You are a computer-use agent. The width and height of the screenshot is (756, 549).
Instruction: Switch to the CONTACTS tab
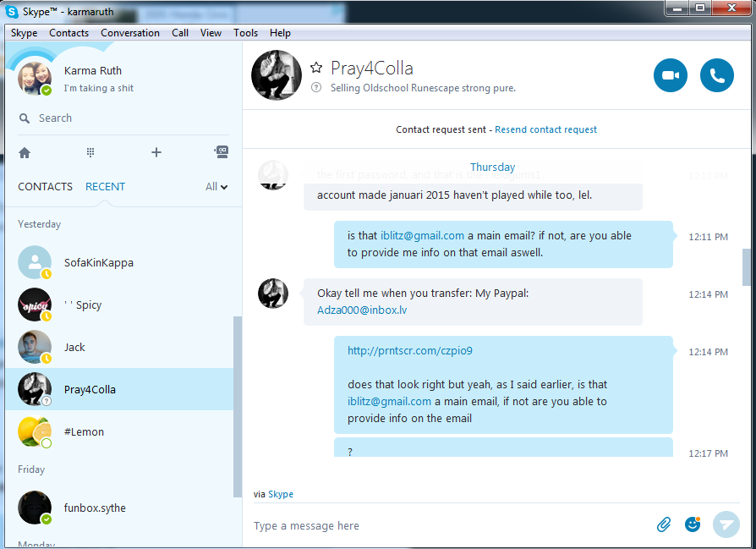pos(46,187)
